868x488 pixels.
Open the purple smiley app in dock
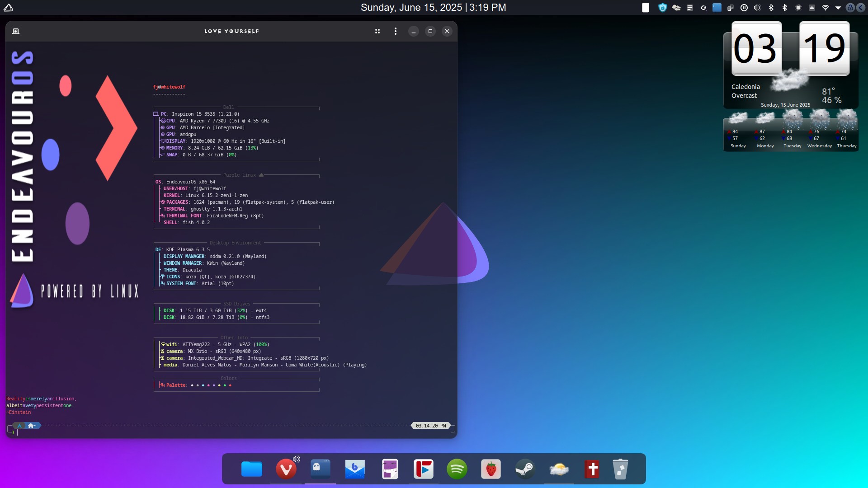click(390, 469)
